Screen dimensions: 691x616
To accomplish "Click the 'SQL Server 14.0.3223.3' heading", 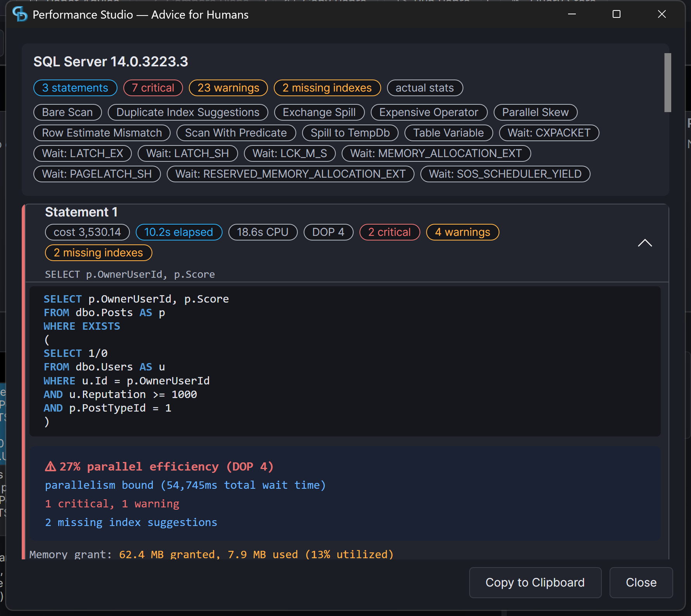I will click(x=111, y=62).
